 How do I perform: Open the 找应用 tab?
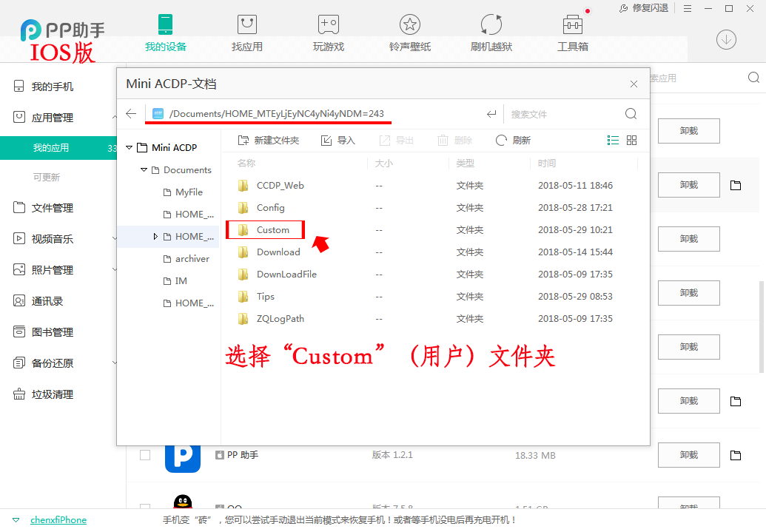(246, 33)
